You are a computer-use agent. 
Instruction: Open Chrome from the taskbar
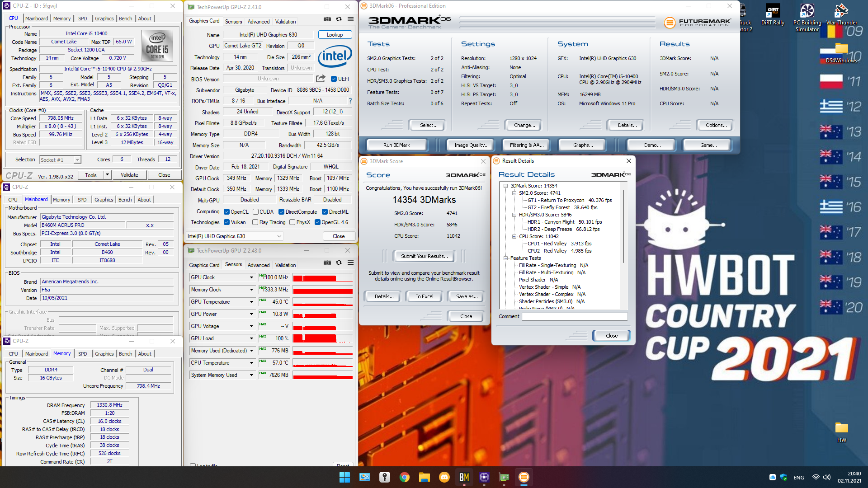tap(405, 477)
